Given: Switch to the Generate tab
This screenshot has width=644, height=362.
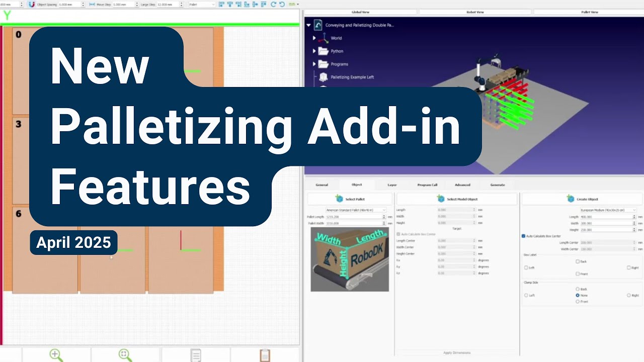Looking at the screenshot, I should (x=498, y=185).
